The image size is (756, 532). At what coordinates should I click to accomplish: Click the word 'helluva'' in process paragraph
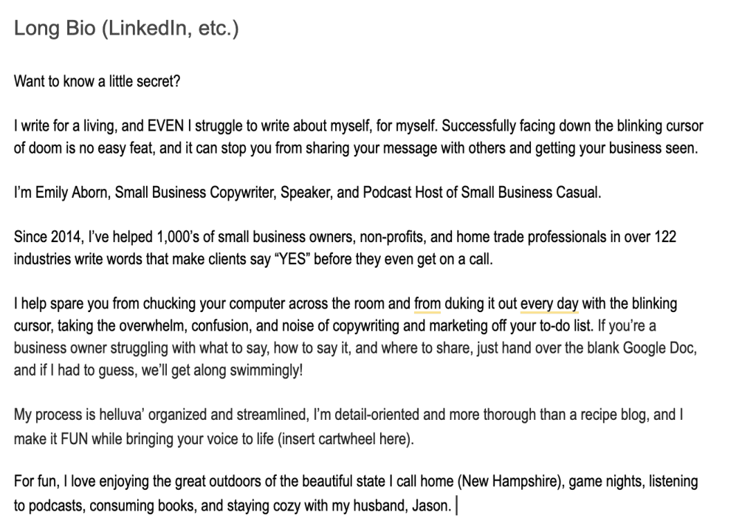tap(122, 415)
